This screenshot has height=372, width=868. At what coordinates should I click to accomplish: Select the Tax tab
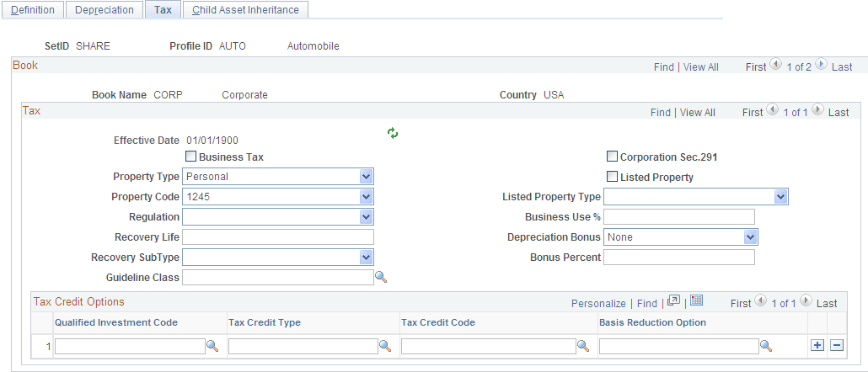tap(163, 10)
